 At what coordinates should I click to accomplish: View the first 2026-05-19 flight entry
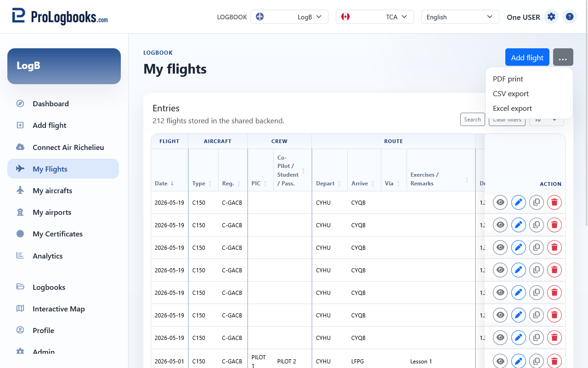[500, 202]
